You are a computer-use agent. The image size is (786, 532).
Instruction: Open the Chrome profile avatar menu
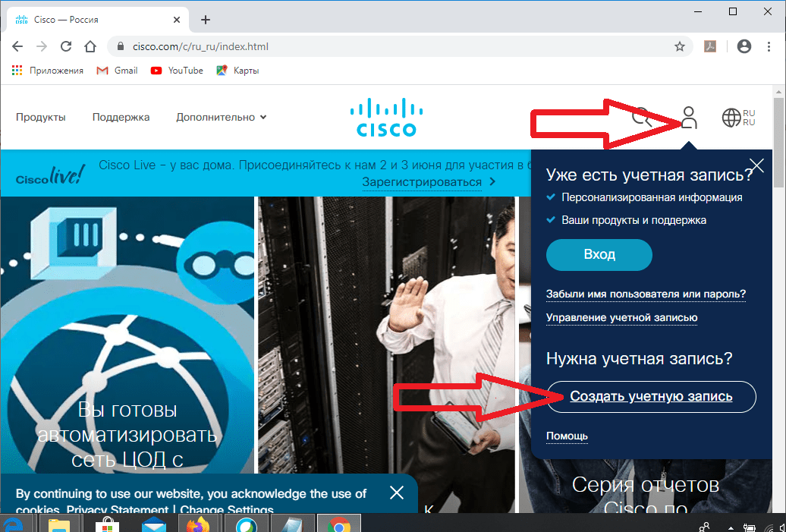pyautogui.click(x=744, y=46)
